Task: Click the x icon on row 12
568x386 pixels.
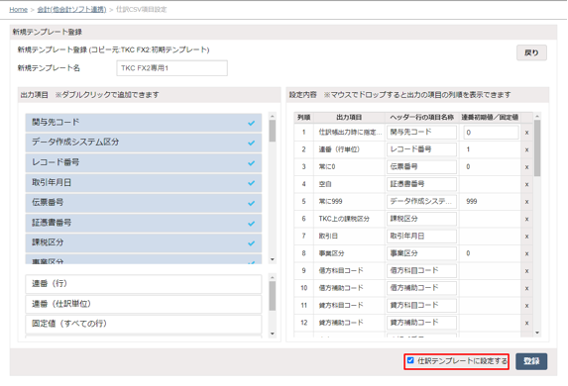Action: click(527, 323)
